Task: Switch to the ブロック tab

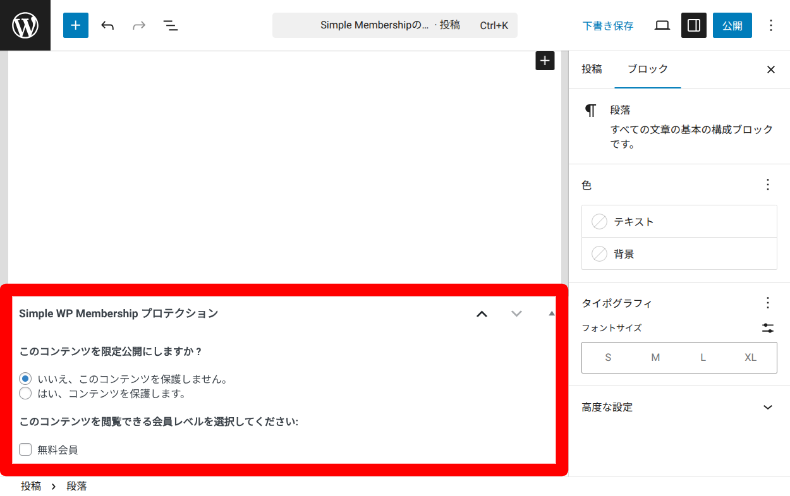Action: (x=647, y=69)
